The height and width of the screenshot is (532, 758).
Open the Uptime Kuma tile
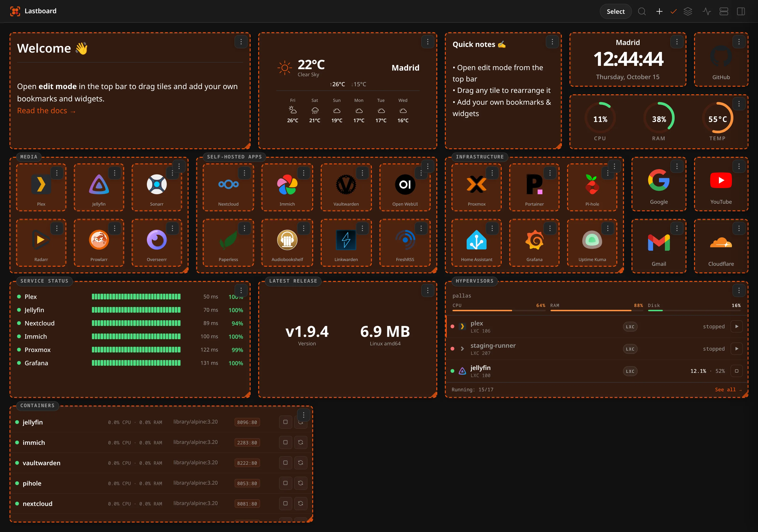pyautogui.click(x=592, y=243)
